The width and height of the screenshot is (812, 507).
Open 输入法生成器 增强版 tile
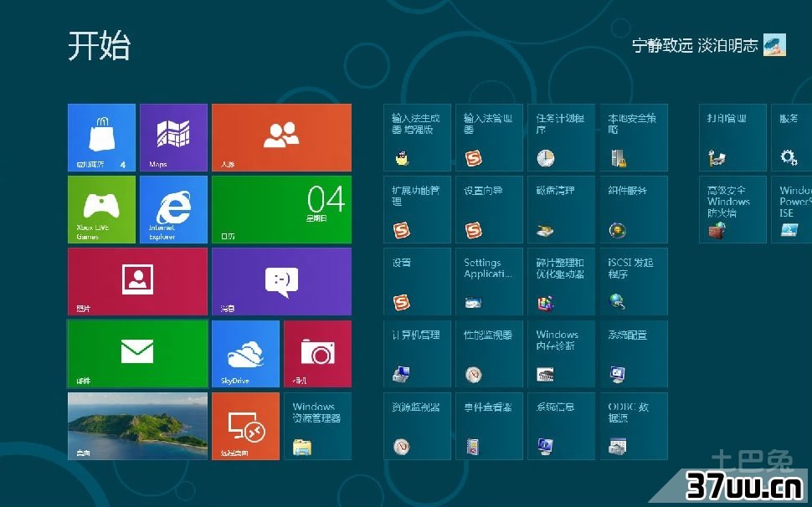pyautogui.click(x=417, y=137)
